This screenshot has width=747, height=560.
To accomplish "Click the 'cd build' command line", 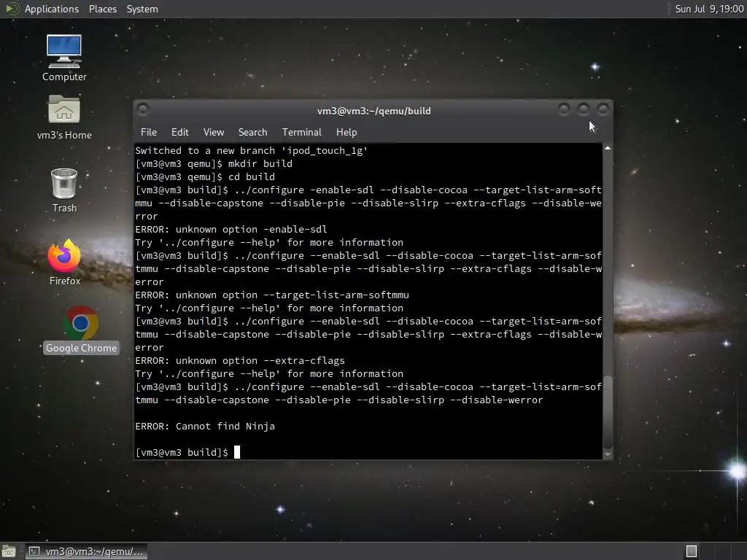I will tap(205, 176).
